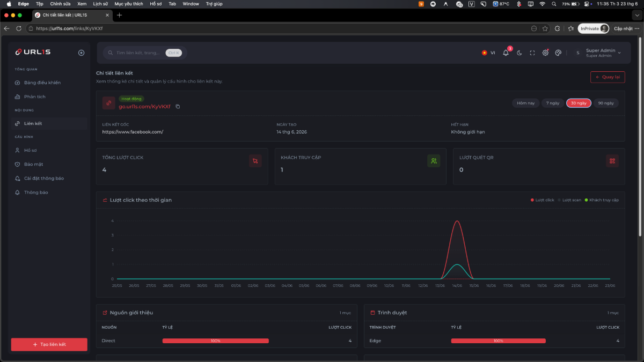Open the browser extensions puzzle icon

coord(558,28)
